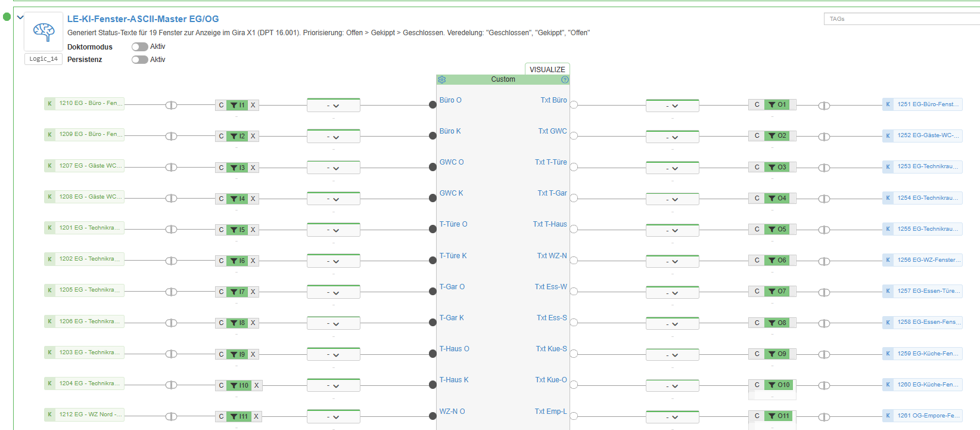The height and width of the screenshot is (430, 980).
Task: Collapse the LE-KI-Fenster-ASCII-Master logic section
Action: click(x=20, y=17)
